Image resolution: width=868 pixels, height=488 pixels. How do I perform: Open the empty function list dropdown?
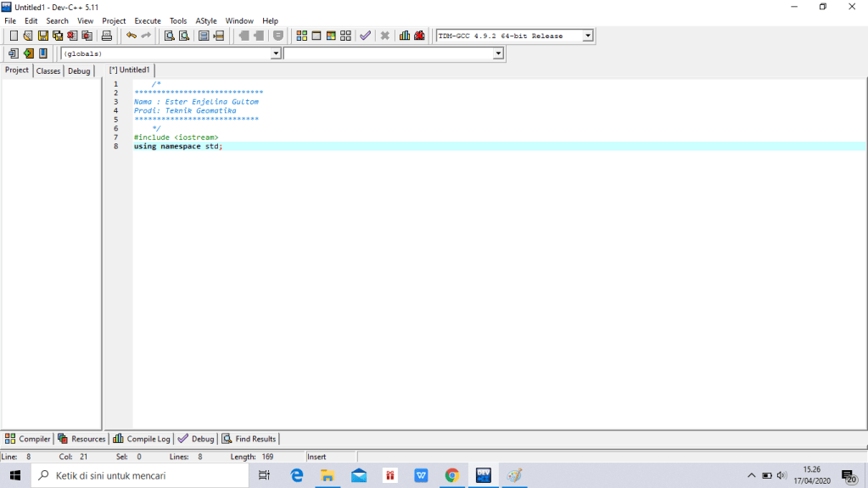tap(498, 53)
